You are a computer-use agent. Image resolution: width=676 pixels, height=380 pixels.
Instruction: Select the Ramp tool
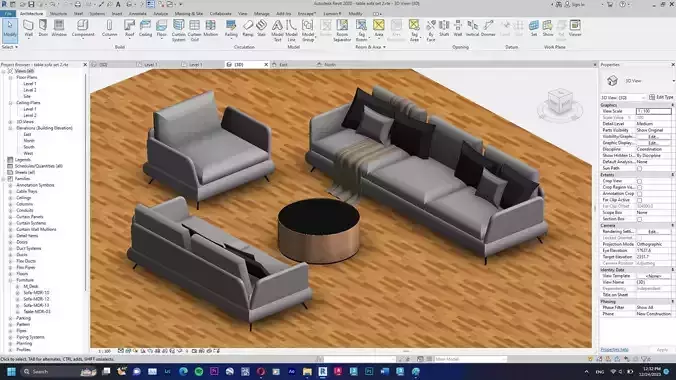coord(248,28)
